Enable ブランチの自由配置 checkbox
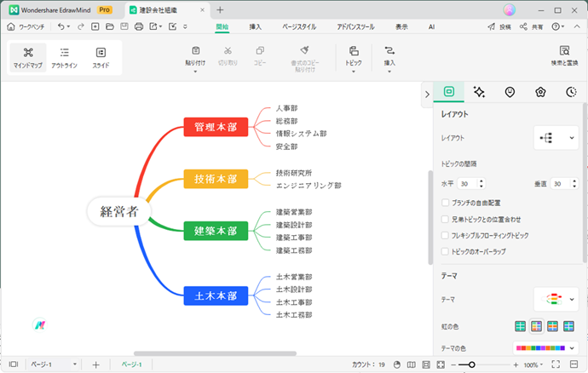588x373 pixels. [x=445, y=203]
